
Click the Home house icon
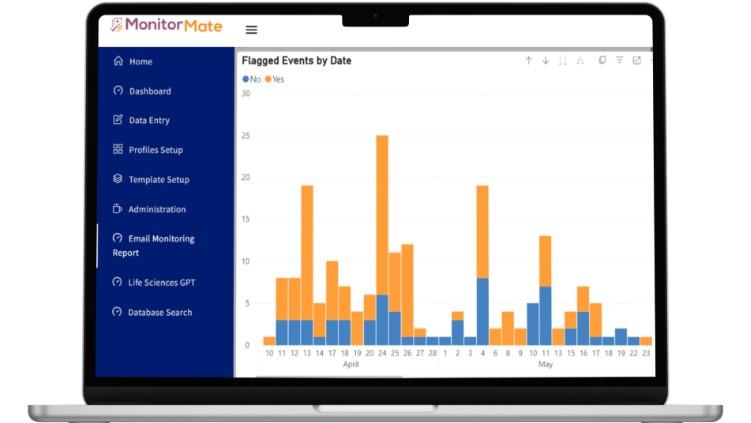(118, 61)
